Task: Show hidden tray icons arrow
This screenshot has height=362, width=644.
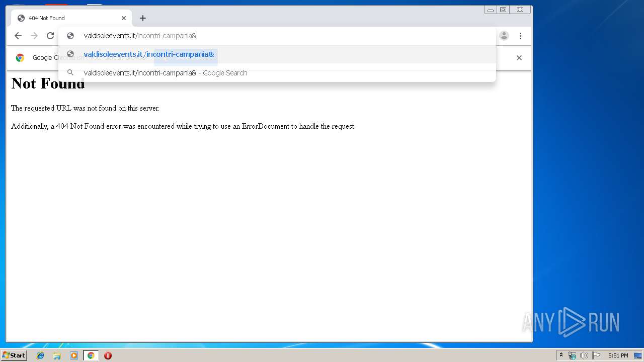Action: pos(561,355)
